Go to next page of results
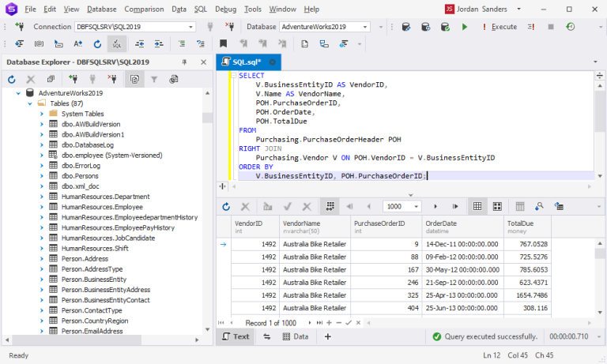 tap(435, 207)
